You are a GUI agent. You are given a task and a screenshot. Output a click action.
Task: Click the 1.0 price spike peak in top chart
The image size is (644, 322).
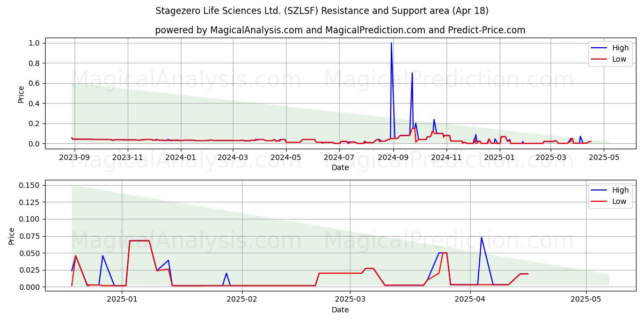391,43
